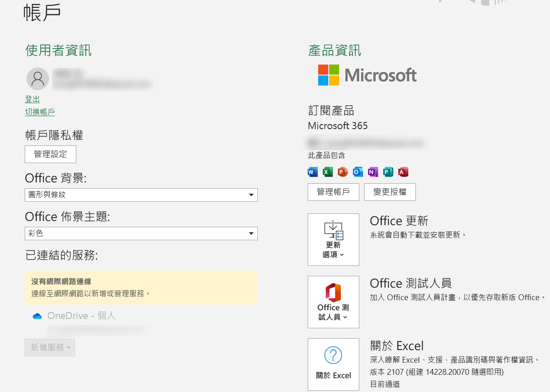Screen dimensions: 550x392
Task: Click the Outlook app icon
Action: [x=358, y=172]
